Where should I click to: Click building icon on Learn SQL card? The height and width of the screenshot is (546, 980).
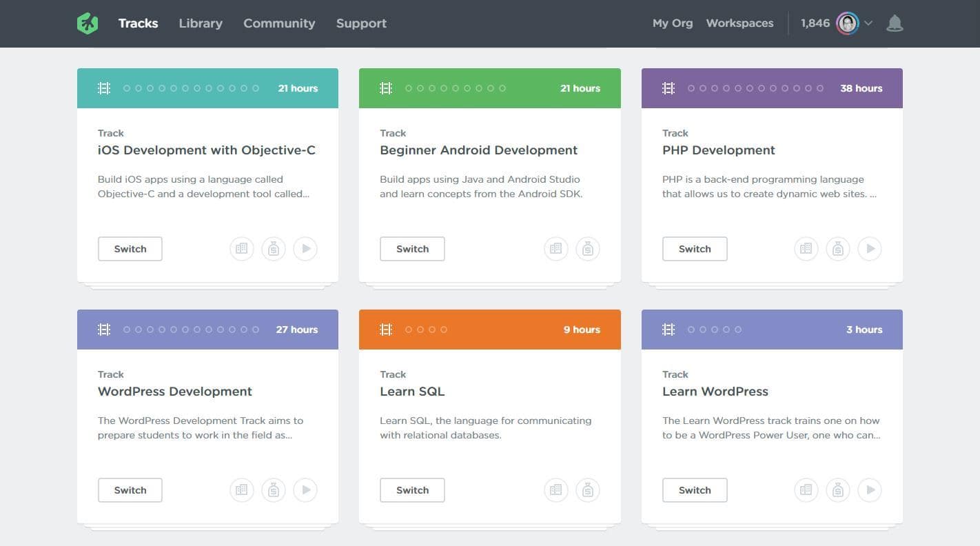tap(556, 490)
